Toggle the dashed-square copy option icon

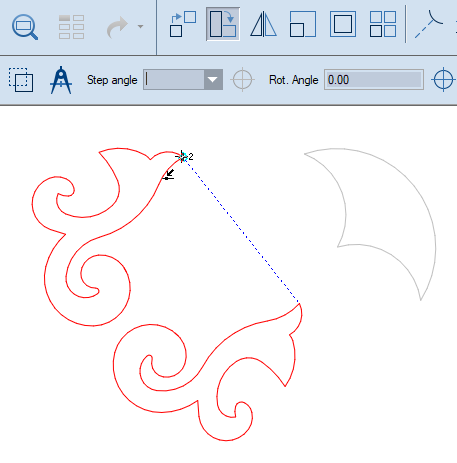coord(21,80)
